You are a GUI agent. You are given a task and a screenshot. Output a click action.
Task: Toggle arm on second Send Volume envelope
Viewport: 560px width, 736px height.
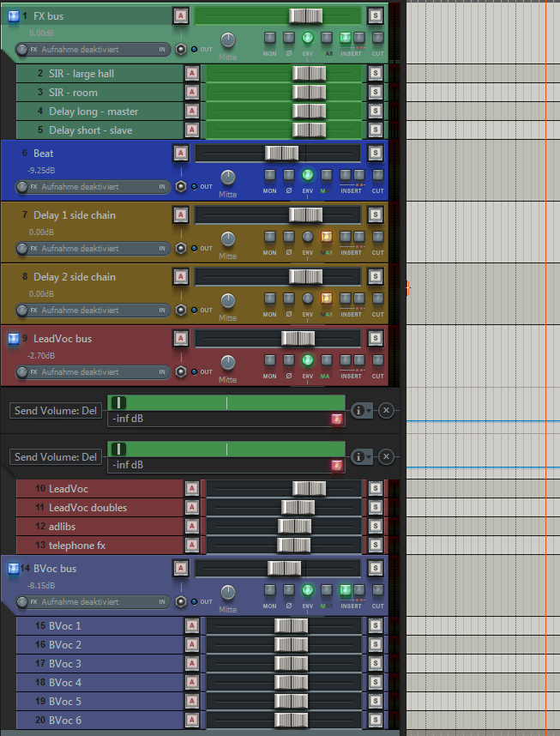click(336, 466)
